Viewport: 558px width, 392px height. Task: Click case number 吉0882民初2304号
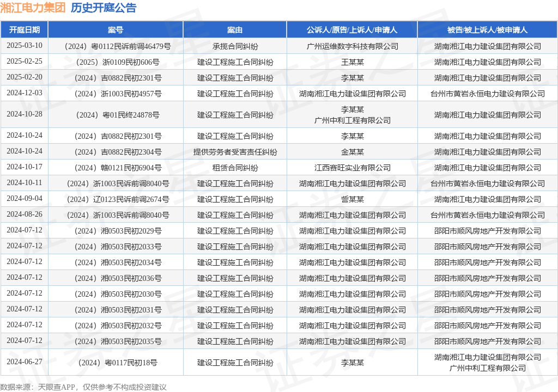coord(118,152)
